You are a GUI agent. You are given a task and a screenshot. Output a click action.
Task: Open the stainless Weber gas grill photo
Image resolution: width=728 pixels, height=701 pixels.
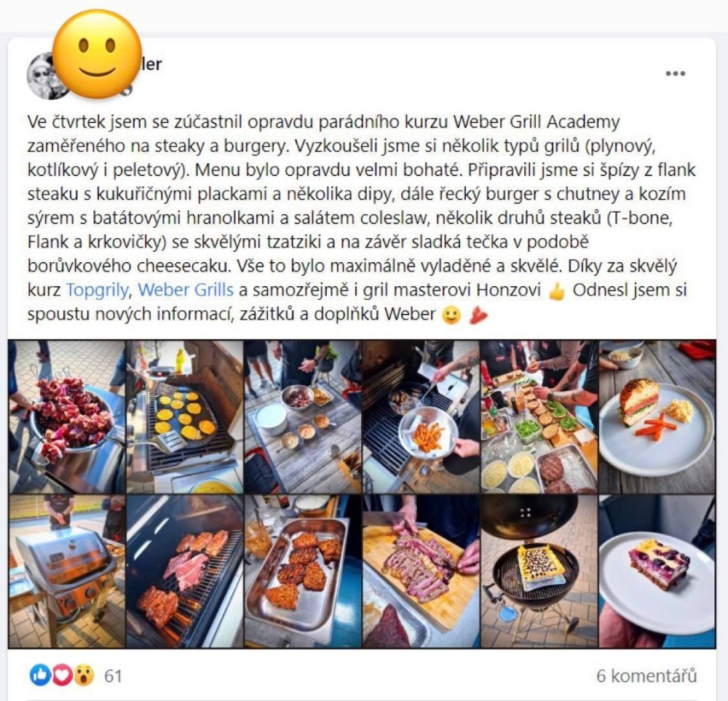click(67, 571)
